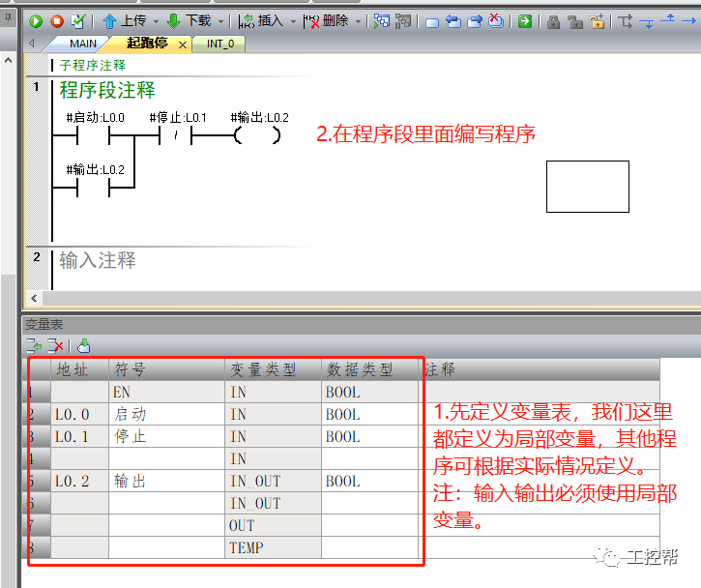This screenshot has height=588, width=701.
Task: Click the third variable table toolbar icon
Action: pos(83,346)
